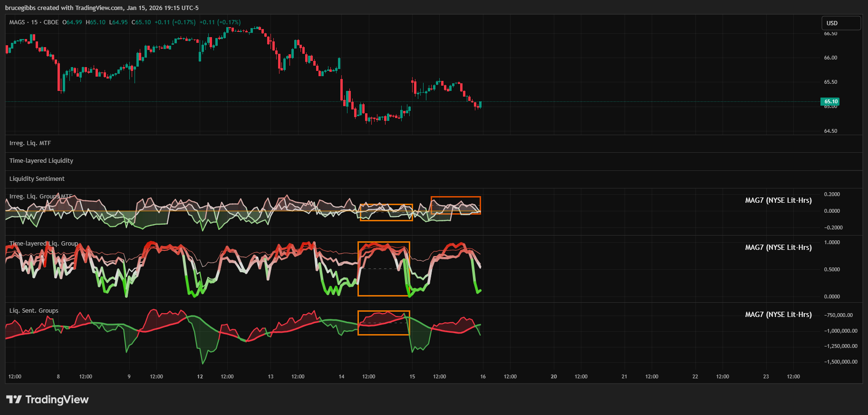Expand the Time-layered Liquidity pane

click(41, 161)
